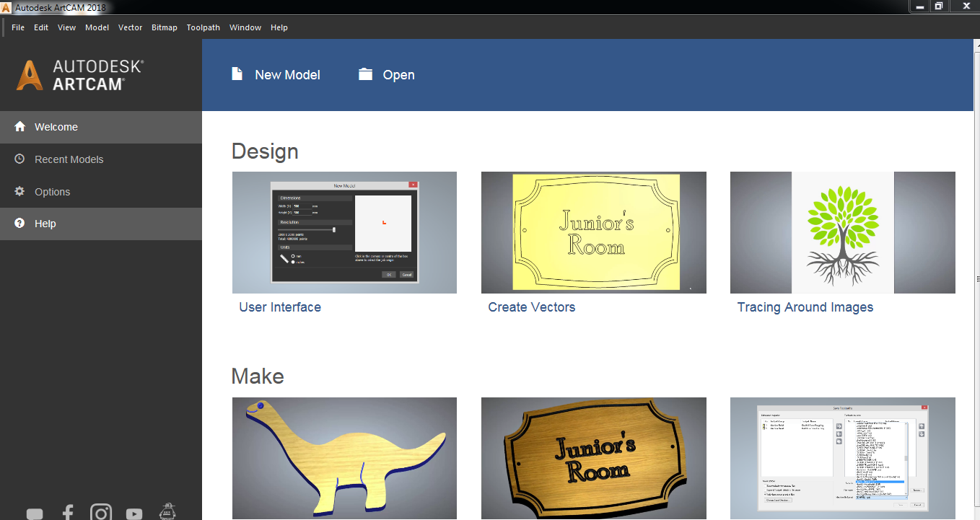Click the Recent Models clock icon
The image size is (980, 520).
19,159
